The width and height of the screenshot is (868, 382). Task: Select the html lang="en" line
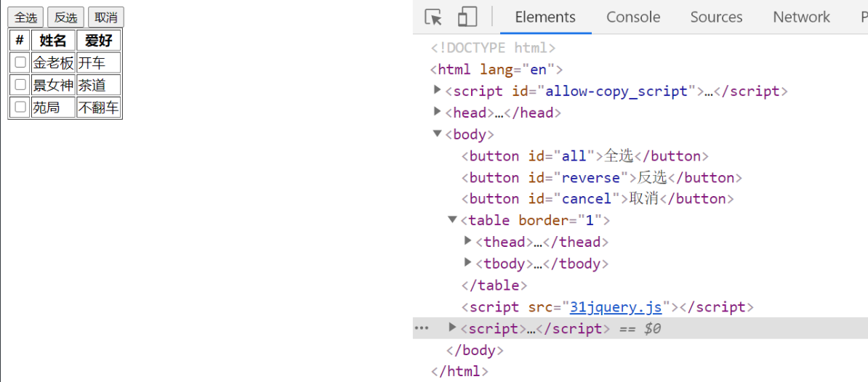tap(497, 69)
